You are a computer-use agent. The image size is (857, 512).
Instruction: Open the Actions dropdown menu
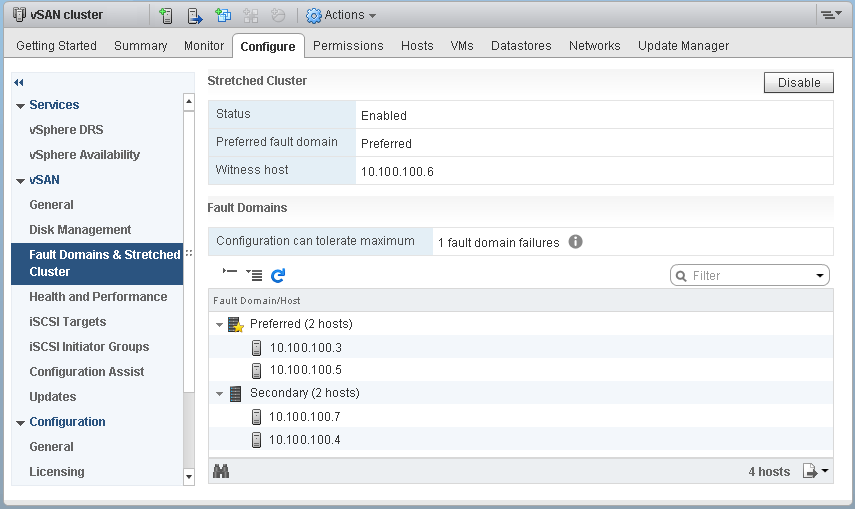pos(341,15)
